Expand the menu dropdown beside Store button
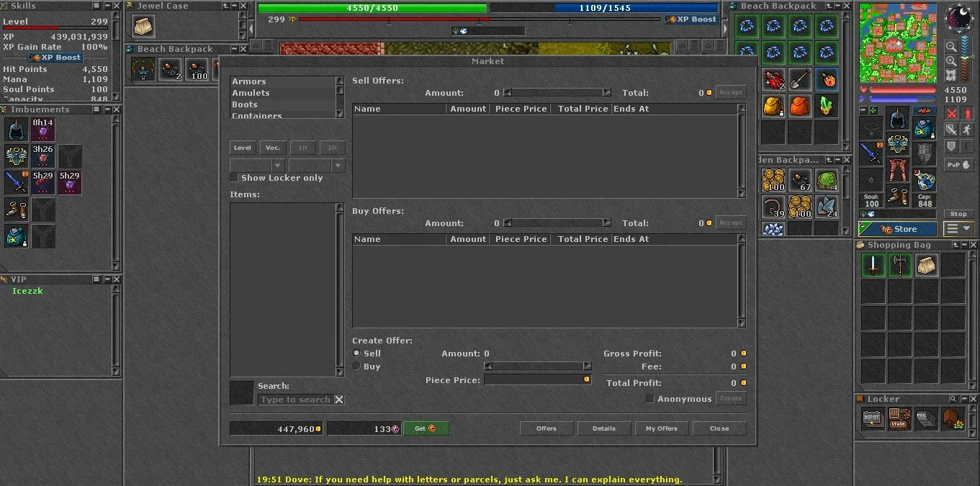The width and height of the screenshot is (980, 486). [x=959, y=229]
